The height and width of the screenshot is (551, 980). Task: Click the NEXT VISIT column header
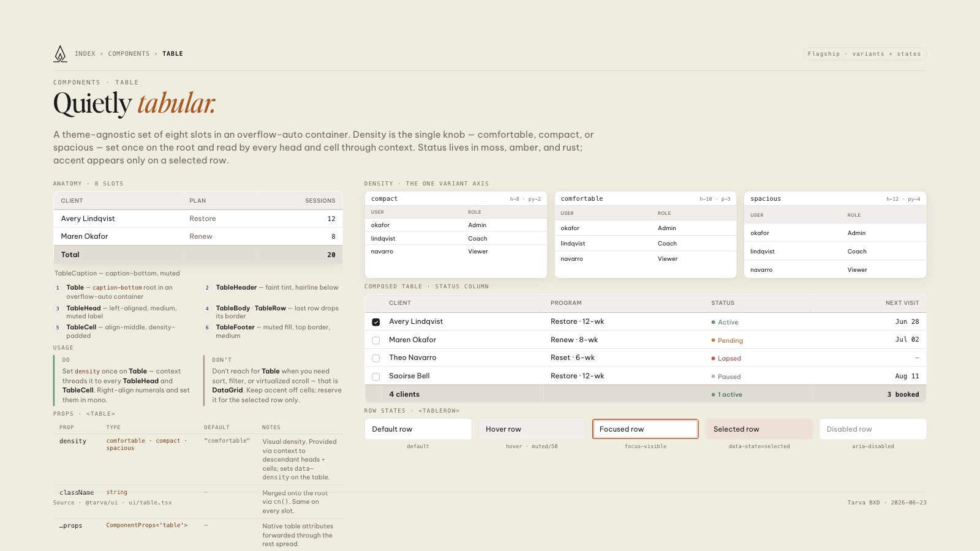pyautogui.click(x=902, y=303)
